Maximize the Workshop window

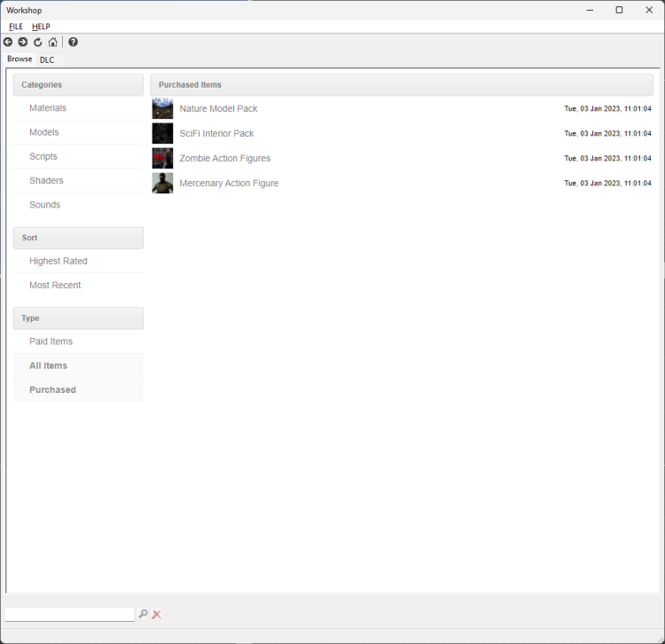pos(619,10)
